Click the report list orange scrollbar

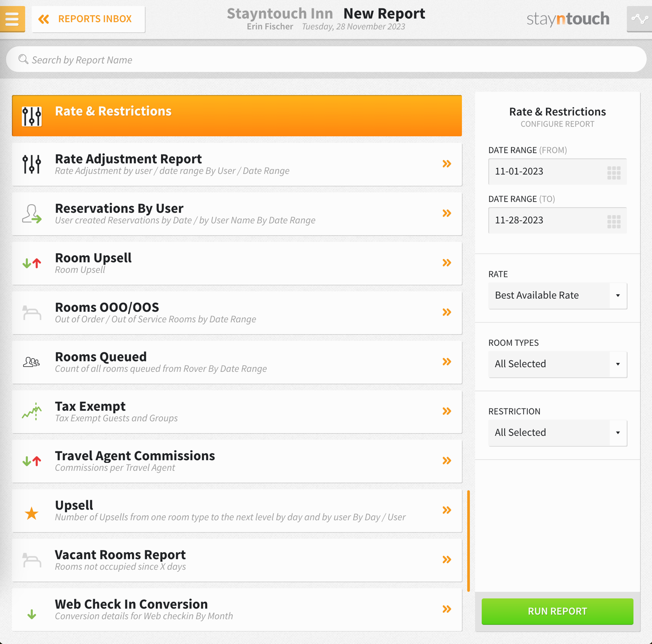pos(468,541)
